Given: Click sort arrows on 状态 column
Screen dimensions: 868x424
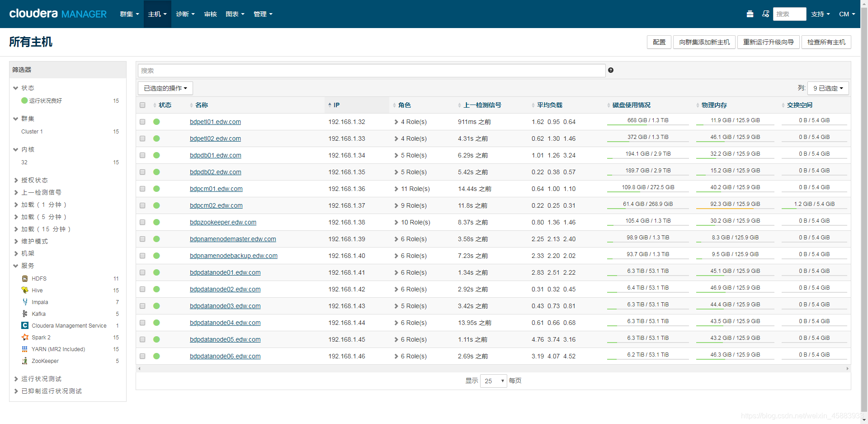Looking at the screenshot, I should point(155,105).
